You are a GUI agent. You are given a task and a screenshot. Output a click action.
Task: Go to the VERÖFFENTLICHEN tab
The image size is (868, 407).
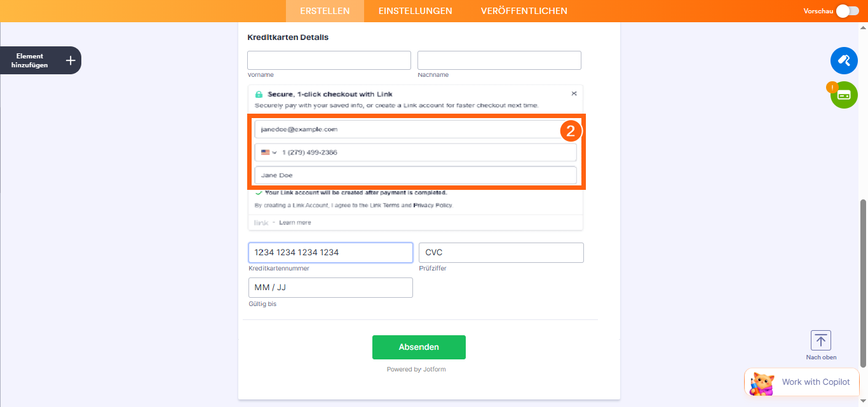524,11
